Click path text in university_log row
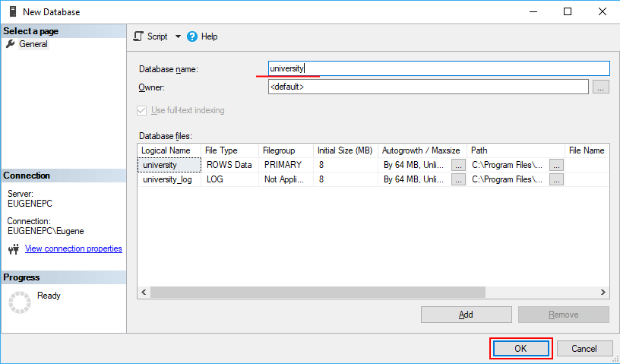 tap(508, 179)
